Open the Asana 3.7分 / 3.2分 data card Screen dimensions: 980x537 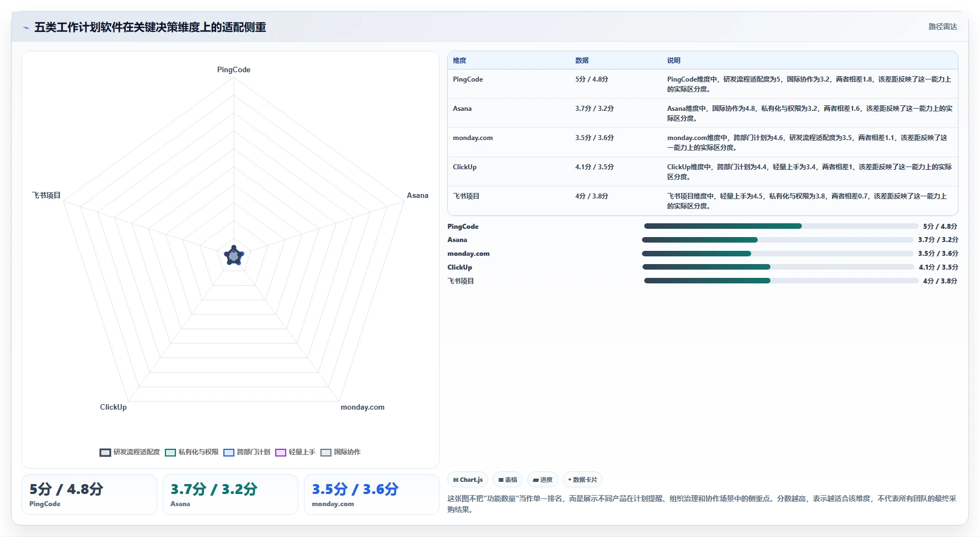tap(231, 495)
